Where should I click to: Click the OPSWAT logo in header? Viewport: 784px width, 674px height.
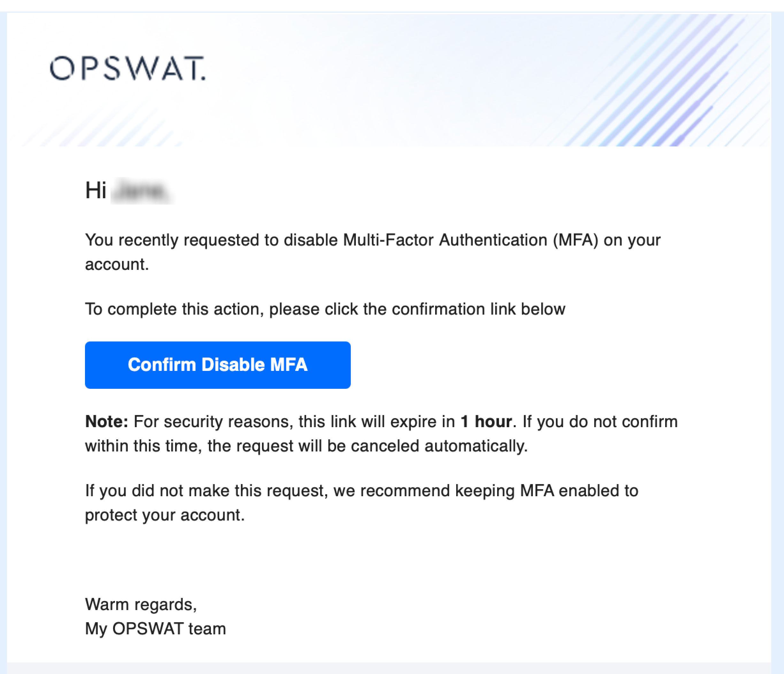coord(127,68)
